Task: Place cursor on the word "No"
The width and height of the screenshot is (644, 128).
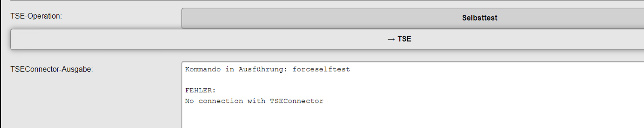Action: click(x=189, y=101)
